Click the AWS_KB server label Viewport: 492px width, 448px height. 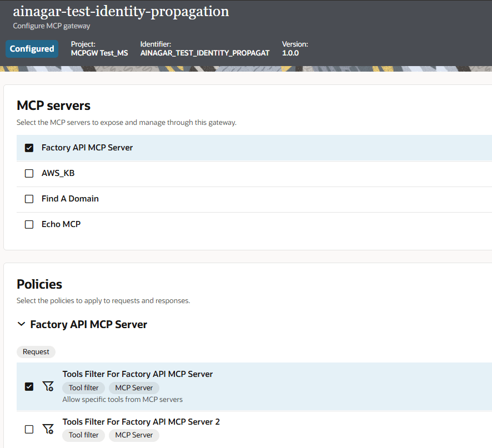pos(58,173)
